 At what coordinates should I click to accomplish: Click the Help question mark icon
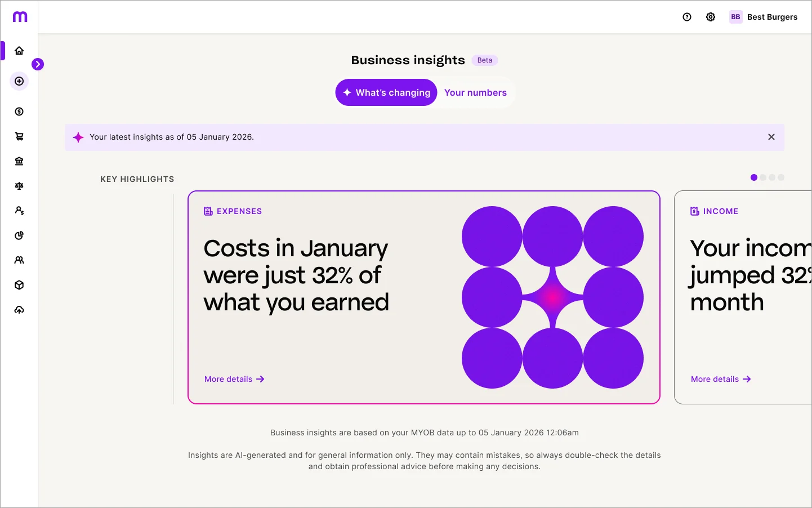pyautogui.click(x=686, y=17)
